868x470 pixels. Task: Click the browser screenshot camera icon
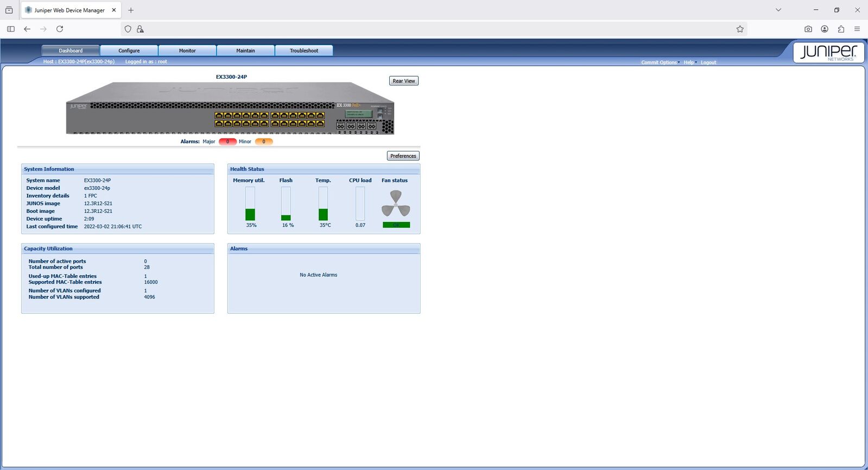click(x=808, y=29)
